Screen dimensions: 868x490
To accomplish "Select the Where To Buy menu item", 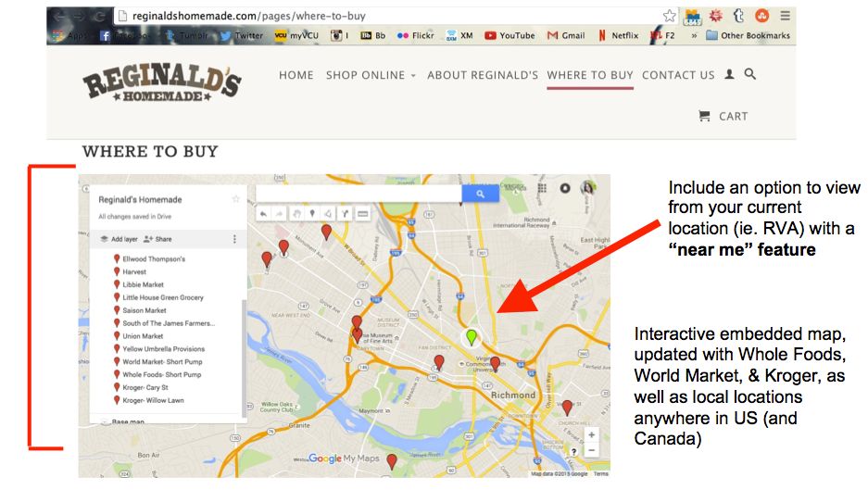I will click(x=590, y=75).
